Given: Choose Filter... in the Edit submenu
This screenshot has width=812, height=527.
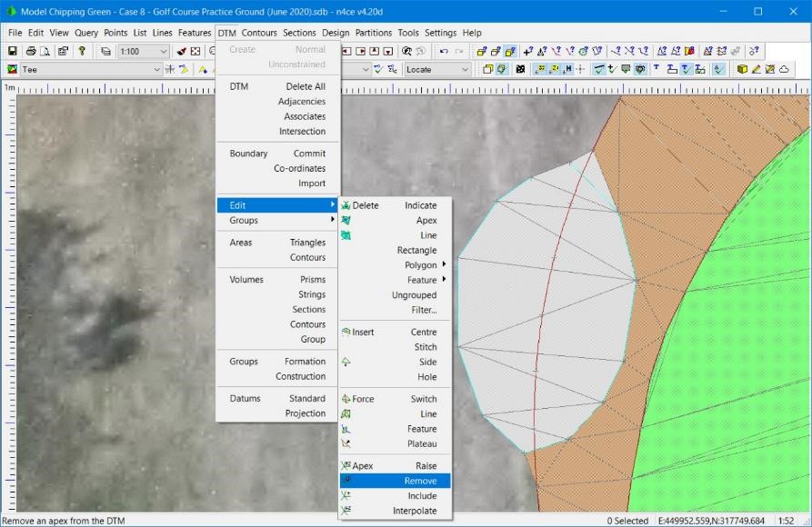Looking at the screenshot, I should (x=396, y=310).
